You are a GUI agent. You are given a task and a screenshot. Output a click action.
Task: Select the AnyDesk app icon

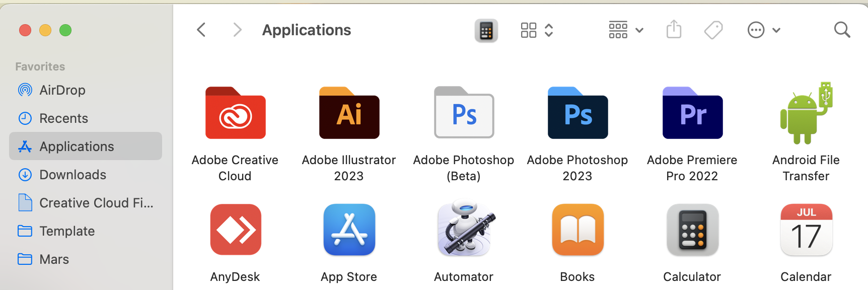tap(236, 229)
